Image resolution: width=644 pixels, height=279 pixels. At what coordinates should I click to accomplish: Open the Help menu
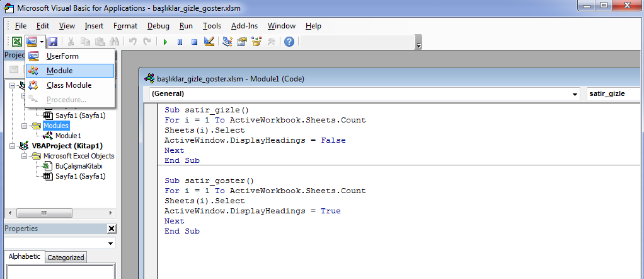313,26
